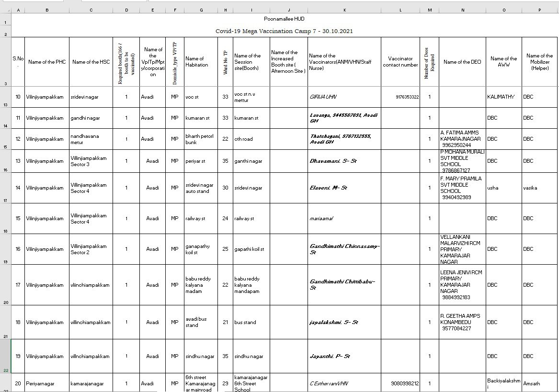Click the 'Name of the Mobilizer (Helper)' header
The height and width of the screenshot is (392, 559).
pos(539,62)
